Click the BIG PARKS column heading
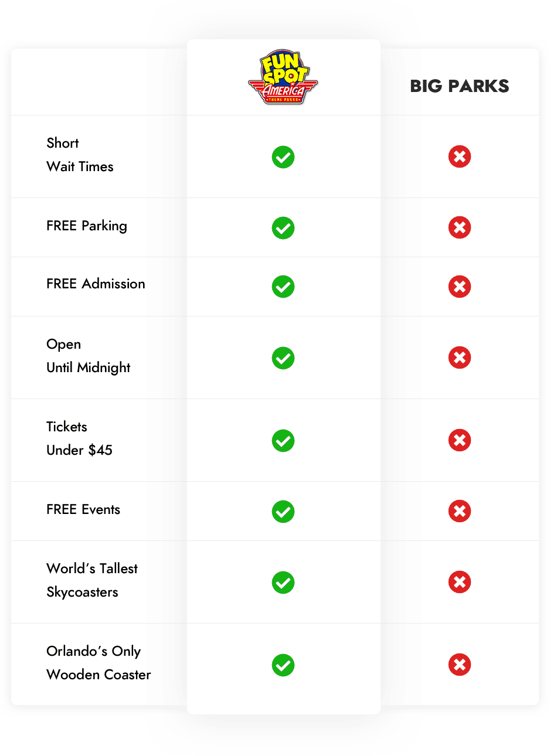This screenshot has width=550, height=756. (x=460, y=86)
